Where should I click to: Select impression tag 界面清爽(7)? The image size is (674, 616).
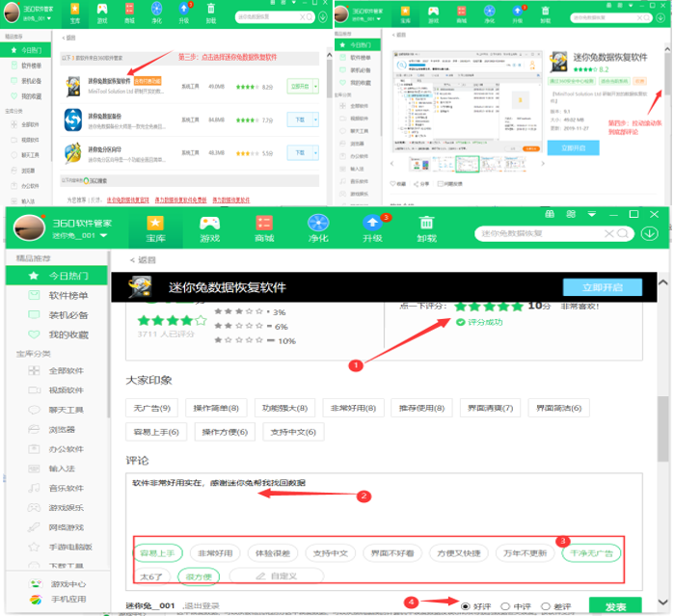click(490, 408)
